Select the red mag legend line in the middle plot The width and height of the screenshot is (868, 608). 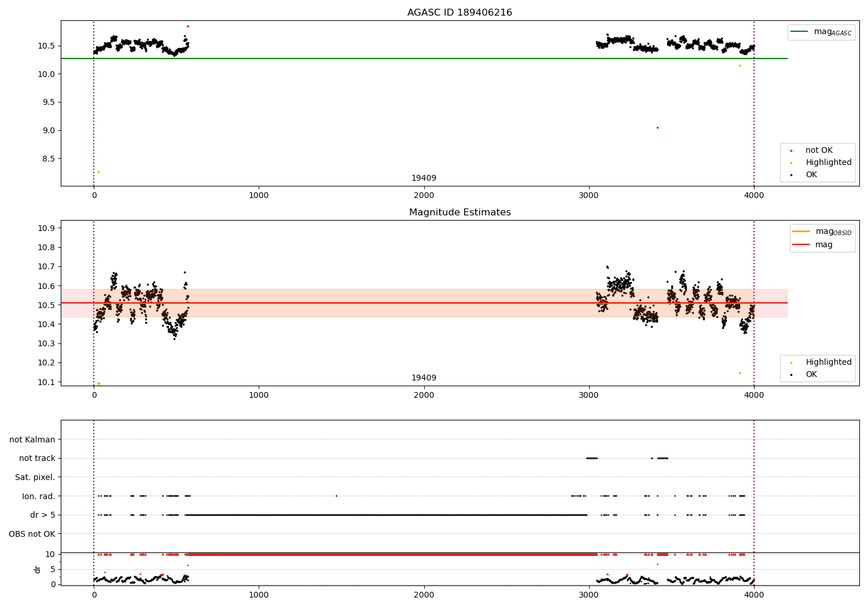801,245
